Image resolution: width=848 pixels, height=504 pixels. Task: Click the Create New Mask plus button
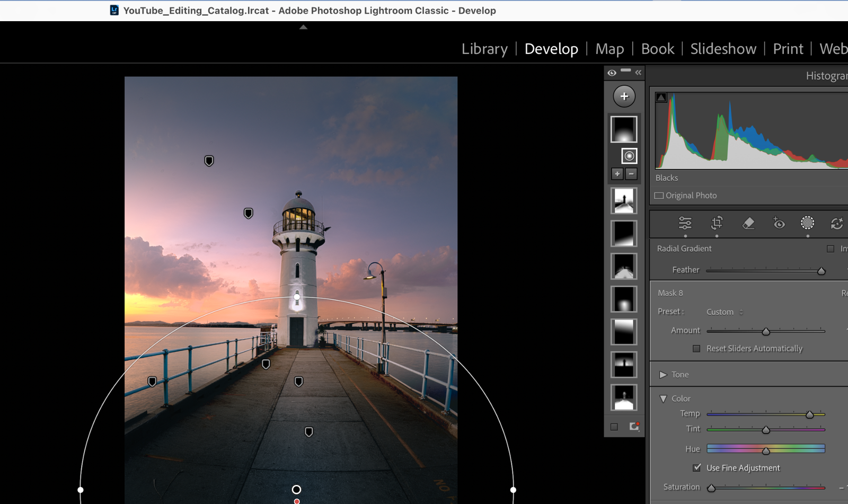tap(624, 96)
